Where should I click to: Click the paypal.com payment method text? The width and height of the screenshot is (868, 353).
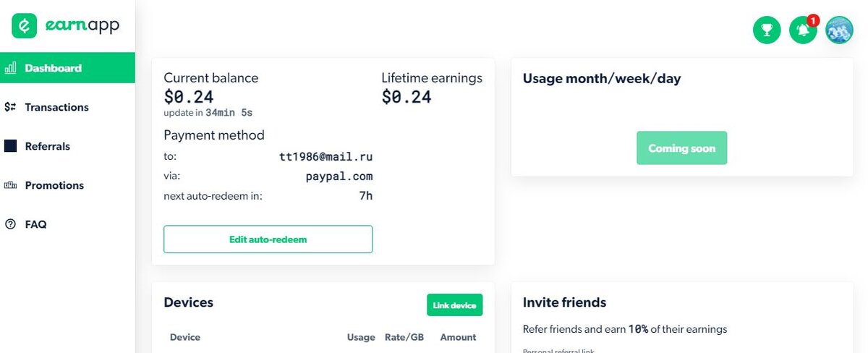339,176
